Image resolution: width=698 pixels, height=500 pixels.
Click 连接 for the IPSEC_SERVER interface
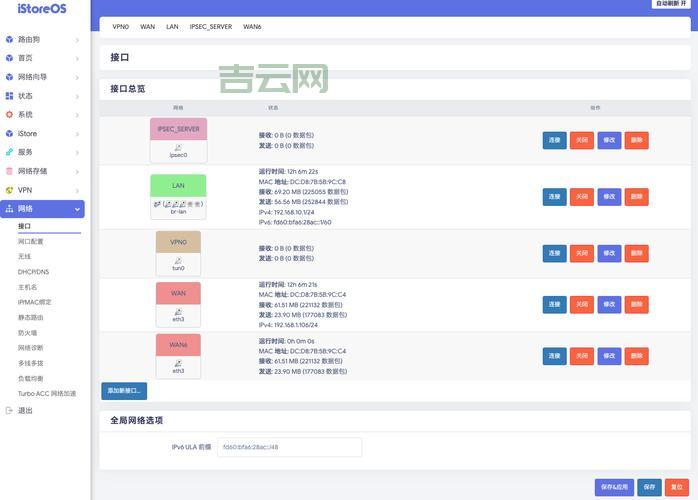point(555,140)
